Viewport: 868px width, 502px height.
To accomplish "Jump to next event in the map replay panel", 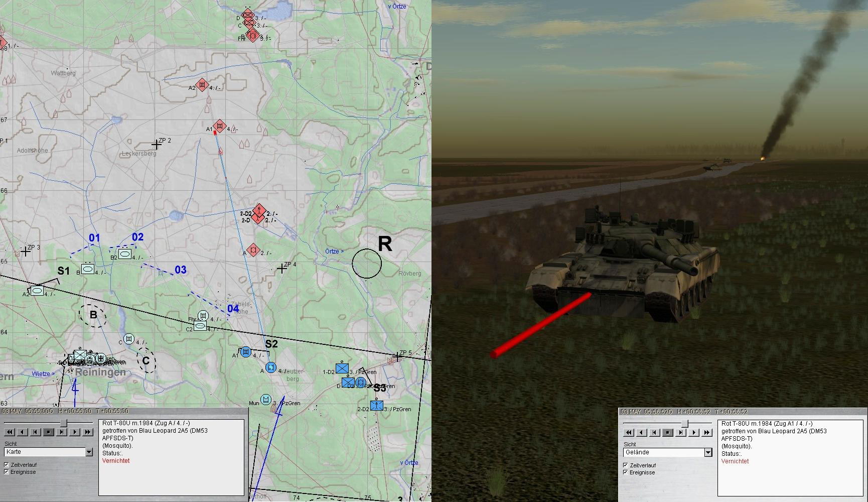I will 62,432.
